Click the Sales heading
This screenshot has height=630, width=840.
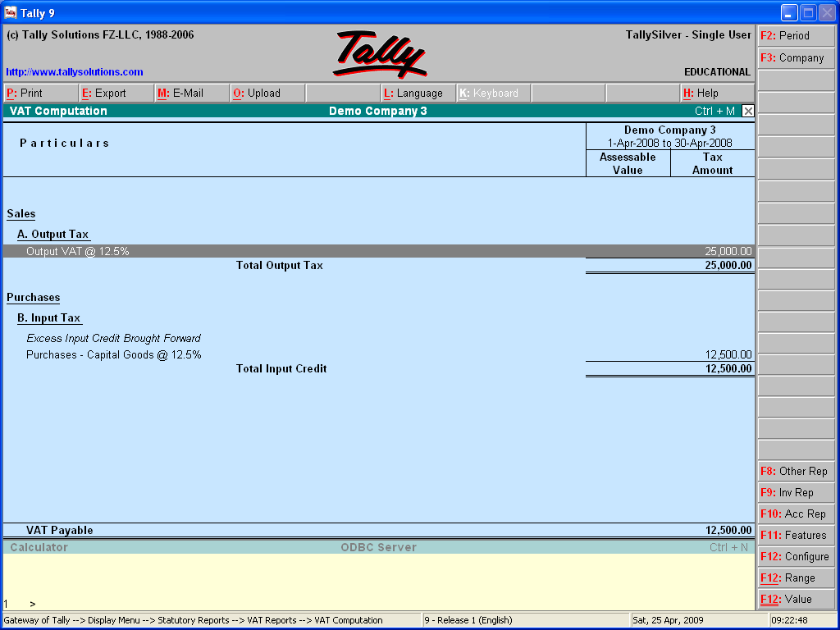point(21,214)
